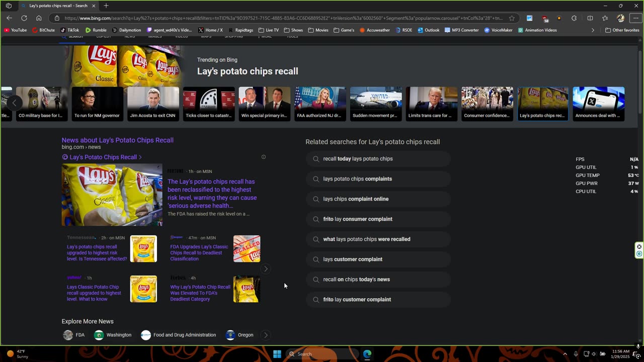Viewport: 644px width, 362px height.
Task: Open the Windows Start button
Action: pyautogui.click(x=277, y=354)
